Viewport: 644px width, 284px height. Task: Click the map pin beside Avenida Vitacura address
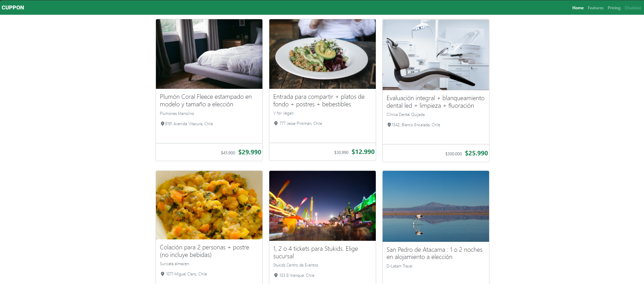pyautogui.click(x=162, y=124)
